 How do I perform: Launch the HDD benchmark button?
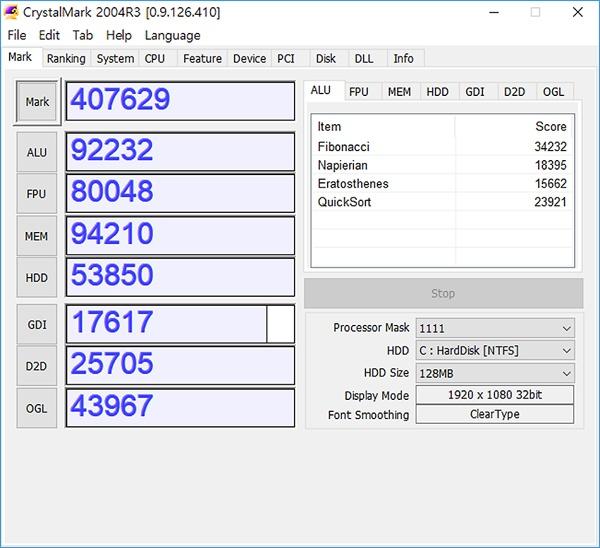[x=37, y=277]
